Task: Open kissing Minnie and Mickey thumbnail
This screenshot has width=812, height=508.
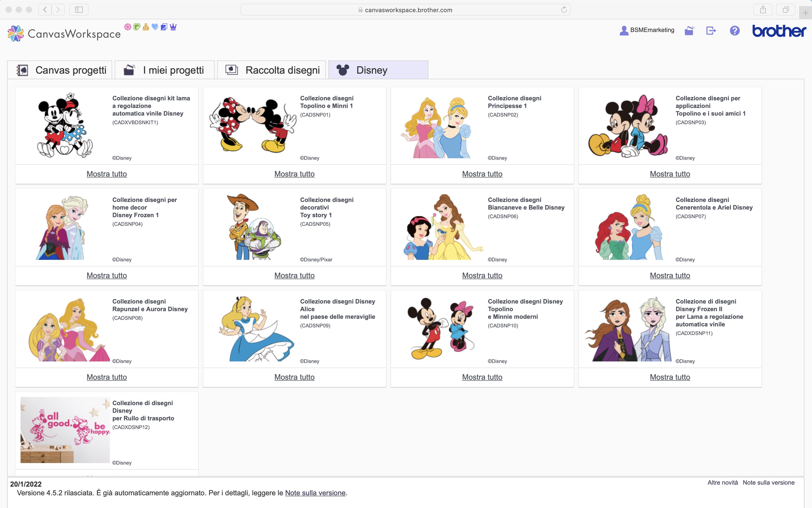Action: [253, 125]
